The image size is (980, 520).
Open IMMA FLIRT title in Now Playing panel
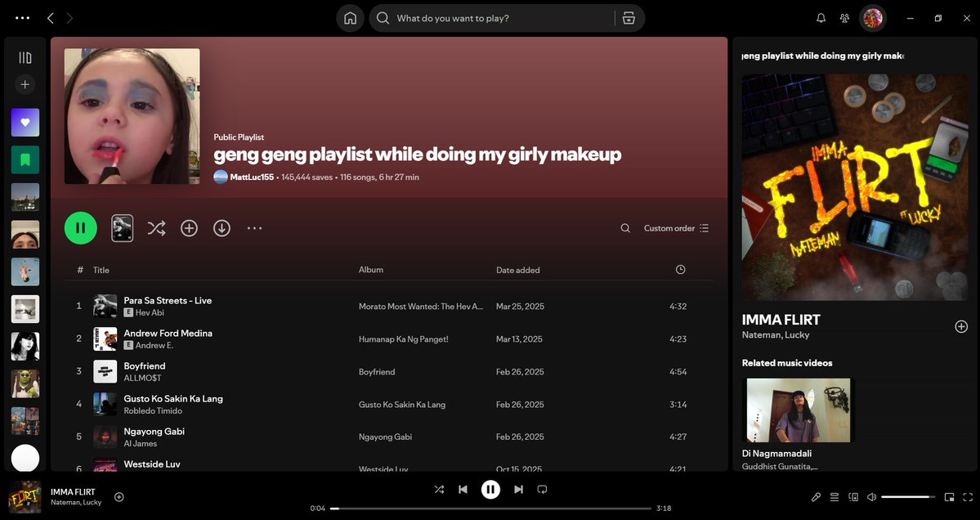(781, 320)
